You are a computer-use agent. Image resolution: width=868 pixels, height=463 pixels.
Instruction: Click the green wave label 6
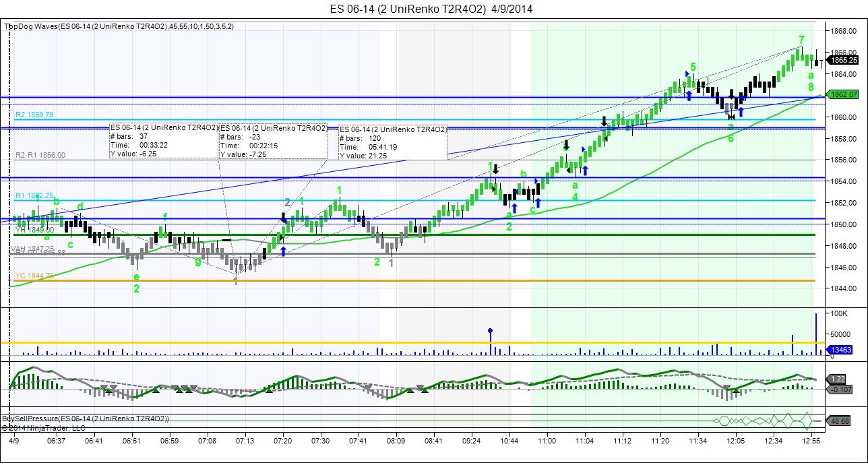(x=731, y=138)
